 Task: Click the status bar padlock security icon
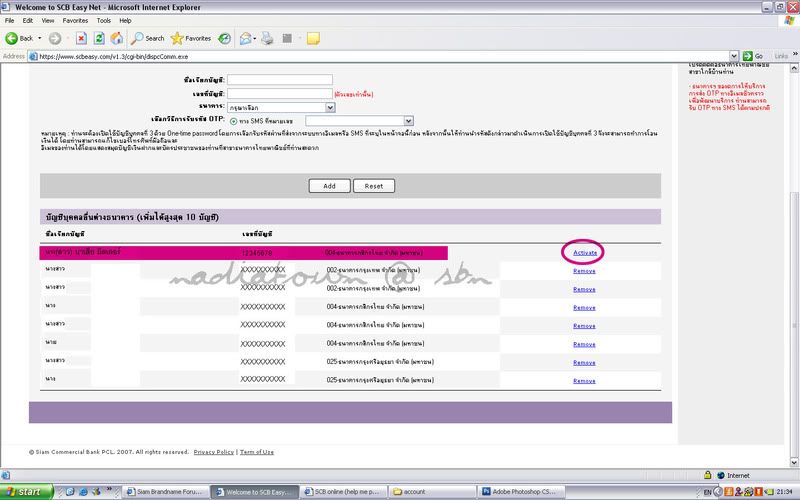(708, 475)
